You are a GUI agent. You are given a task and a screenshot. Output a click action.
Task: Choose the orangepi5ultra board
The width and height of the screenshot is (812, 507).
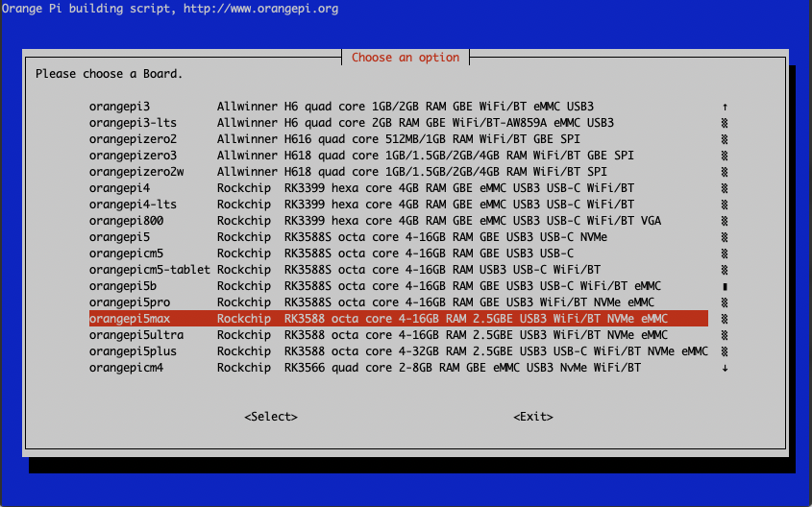click(x=398, y=335)
